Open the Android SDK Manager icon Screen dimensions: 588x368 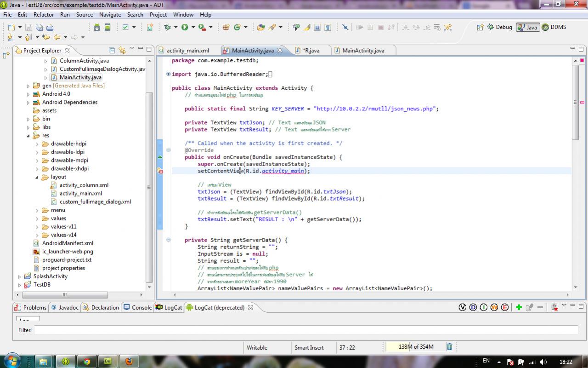97,27
